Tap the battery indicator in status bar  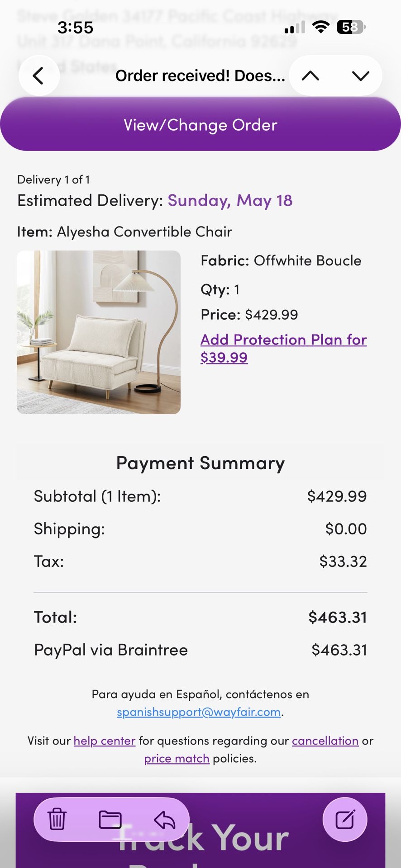(351, 28)
